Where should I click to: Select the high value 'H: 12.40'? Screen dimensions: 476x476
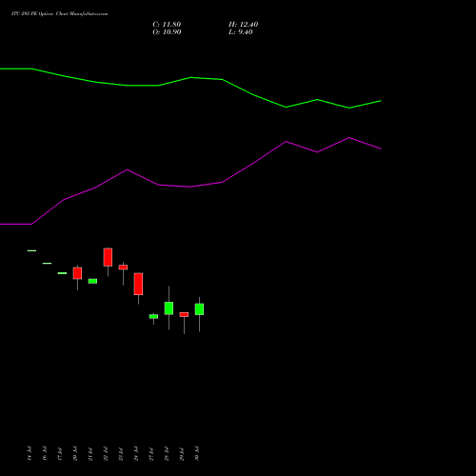[x=244, y=25]
